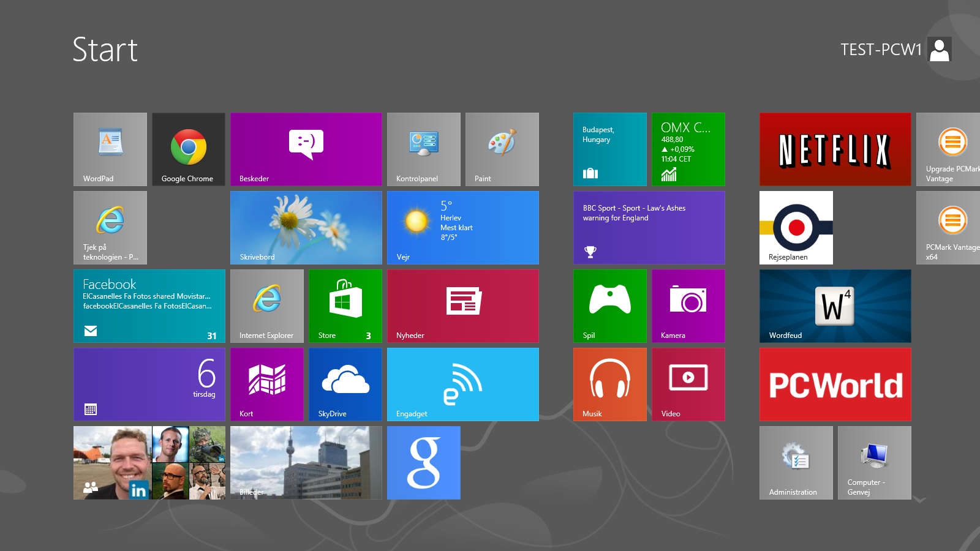Open the Kamera tile

click(688, 305)
